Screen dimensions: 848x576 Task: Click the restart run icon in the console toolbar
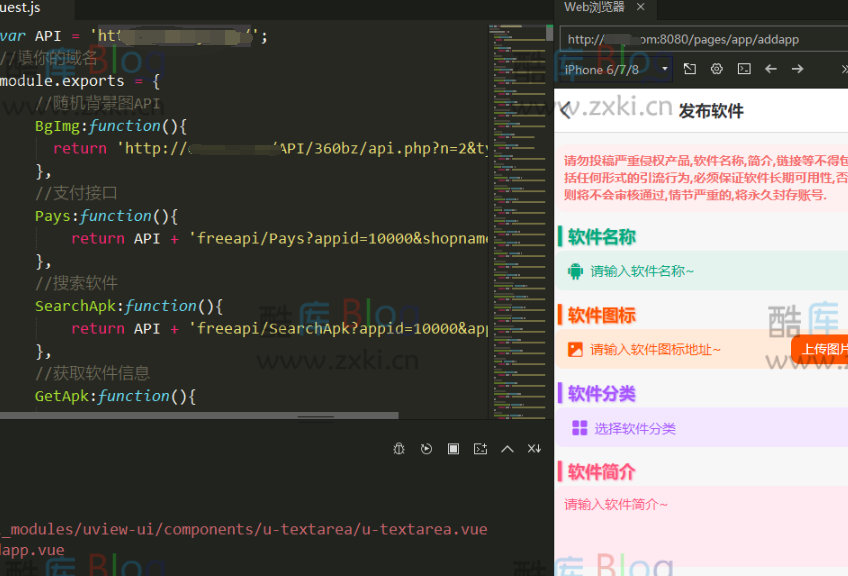click(425, 448)
